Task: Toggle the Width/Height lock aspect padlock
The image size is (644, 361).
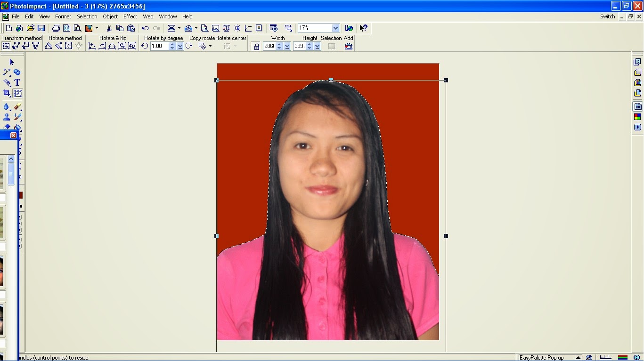Action: click(x=256, y=46)
